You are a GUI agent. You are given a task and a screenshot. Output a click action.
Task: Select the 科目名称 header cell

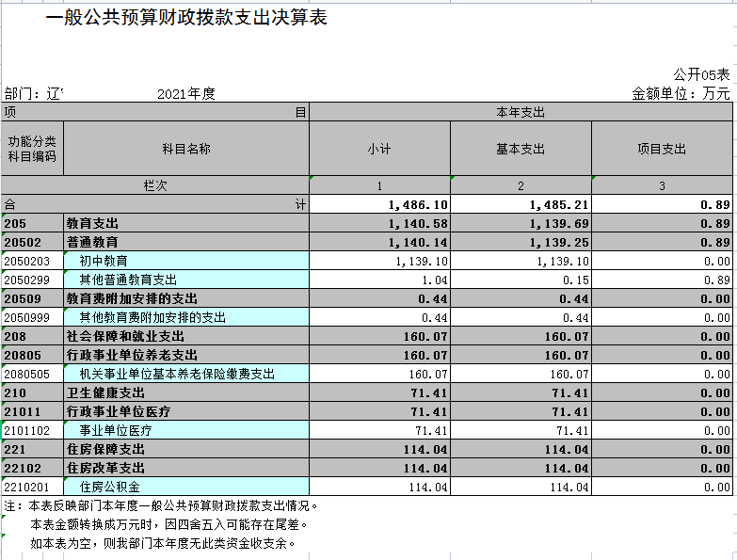pyautogui.click(x=186, y=149)
